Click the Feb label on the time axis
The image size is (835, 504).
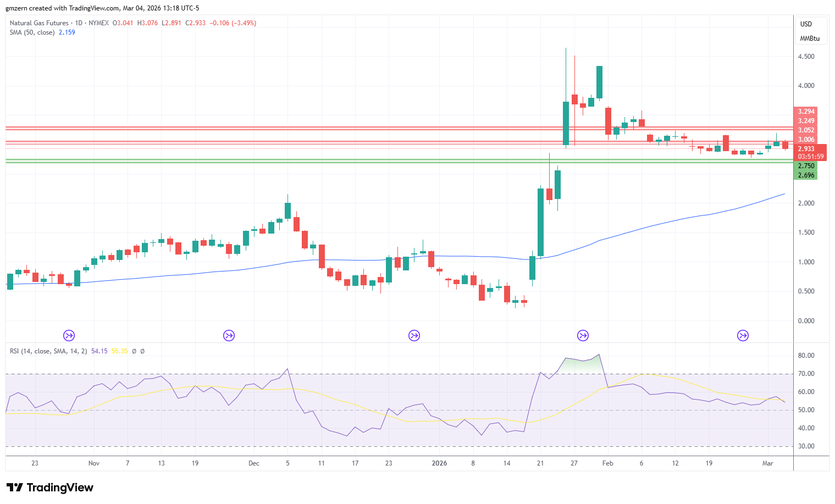(607, 463)
